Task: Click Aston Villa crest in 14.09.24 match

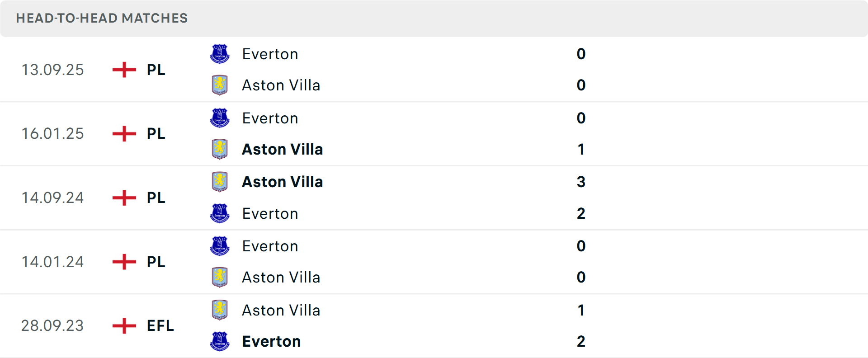Action: click(220, 182)
